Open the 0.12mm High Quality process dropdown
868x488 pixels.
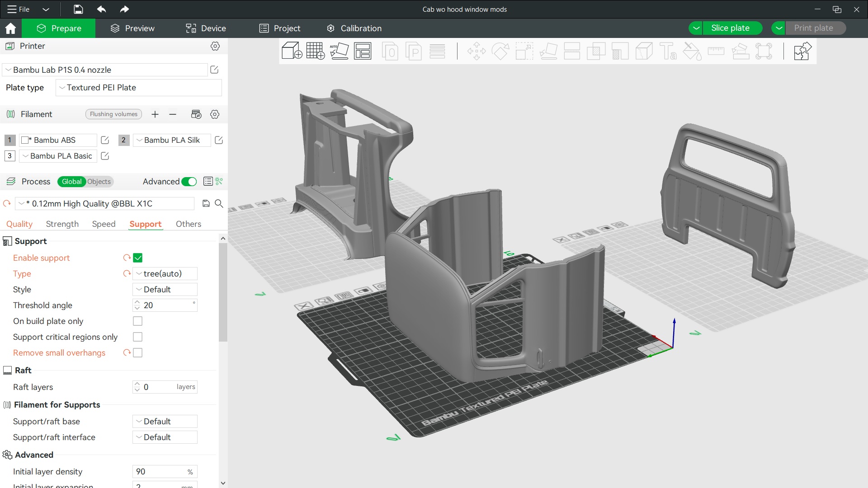[x=105, y=203]
